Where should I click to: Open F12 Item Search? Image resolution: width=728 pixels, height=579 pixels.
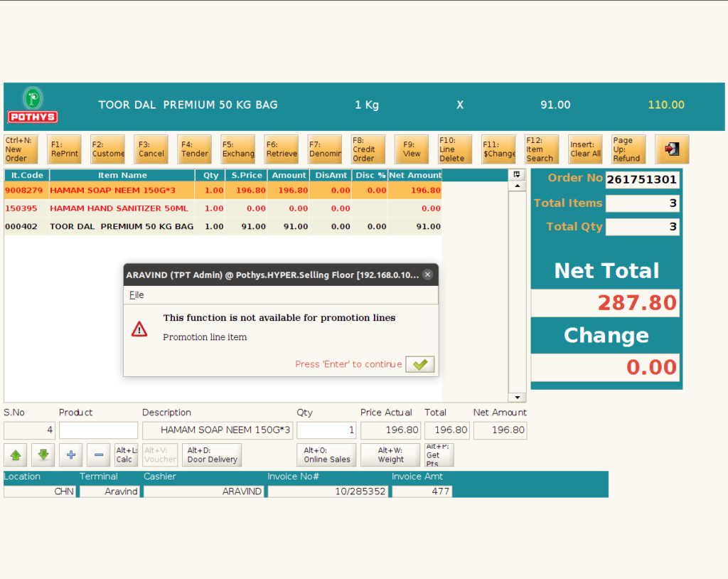[542, 149]
